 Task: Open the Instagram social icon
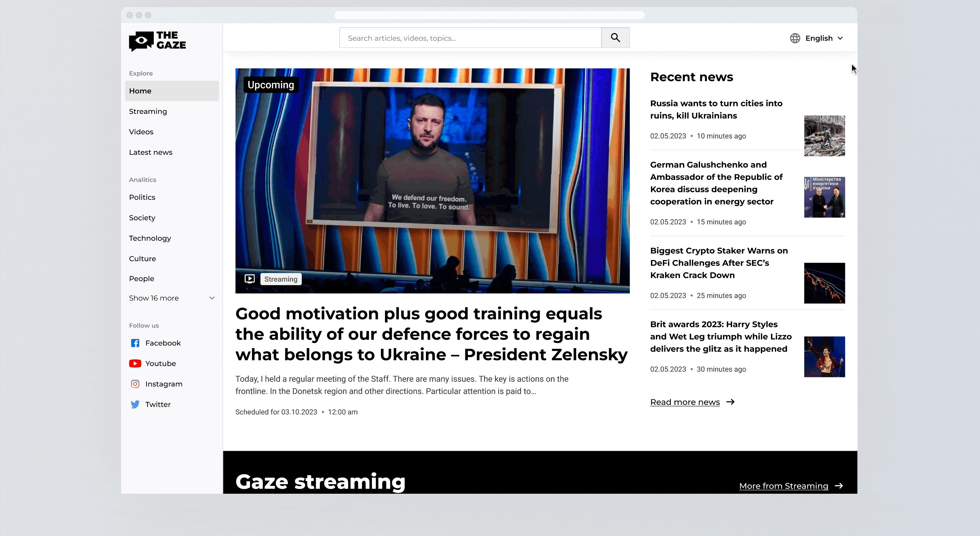coord(135,384)
